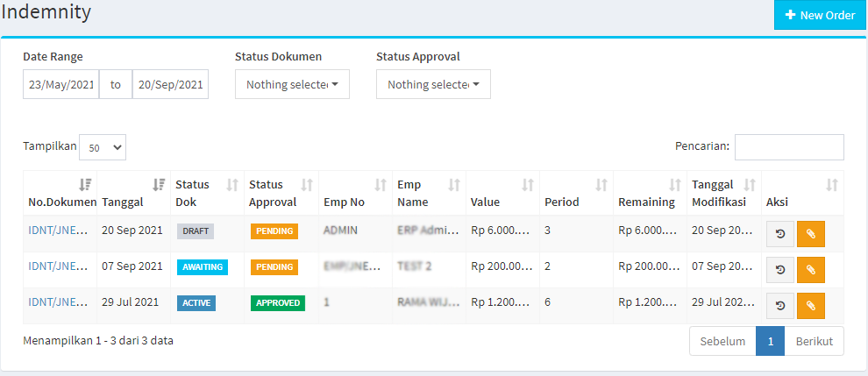Image resolution: width=868 pixels, height=376 pixels.
Task: Open history for the 29 Jul 2021 row
Action: 780,306
